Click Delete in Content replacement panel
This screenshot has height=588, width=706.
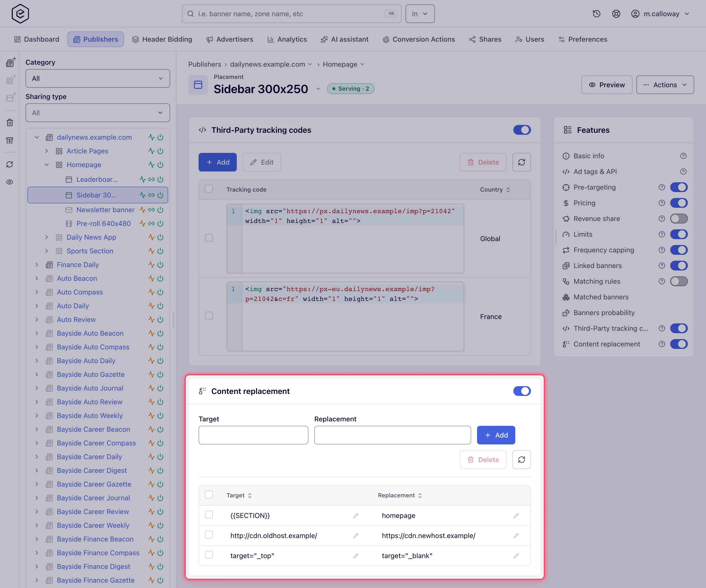pos(483,460)
